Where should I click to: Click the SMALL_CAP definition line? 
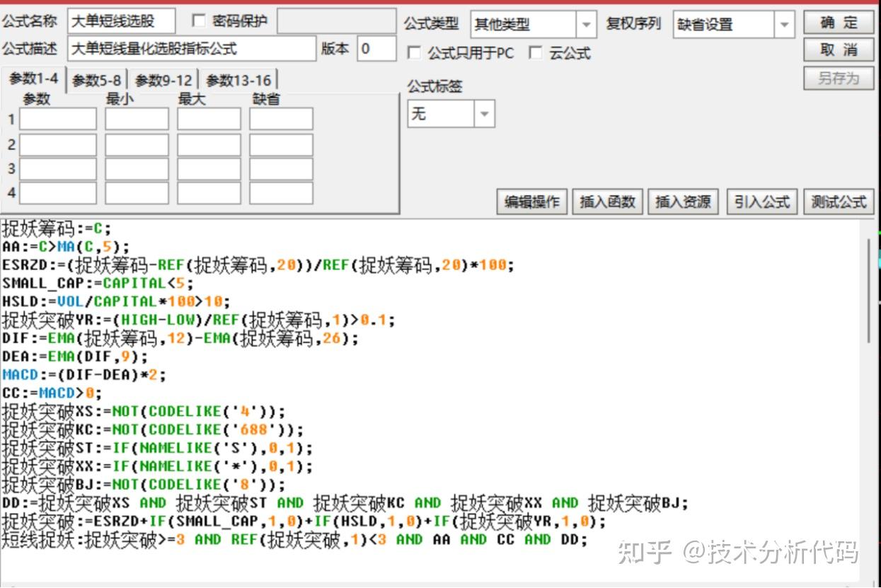point(98,284)
